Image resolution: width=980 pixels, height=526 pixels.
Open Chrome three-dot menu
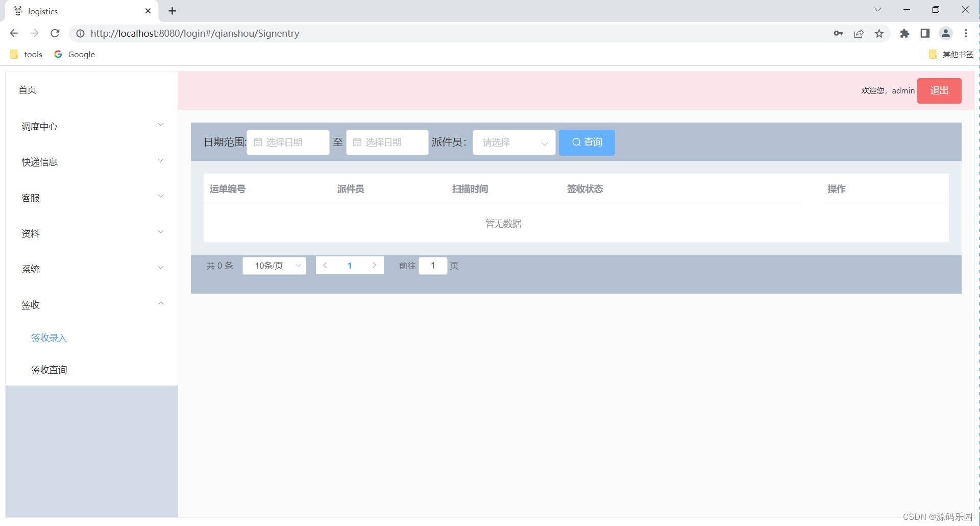(x=966, y=33)
